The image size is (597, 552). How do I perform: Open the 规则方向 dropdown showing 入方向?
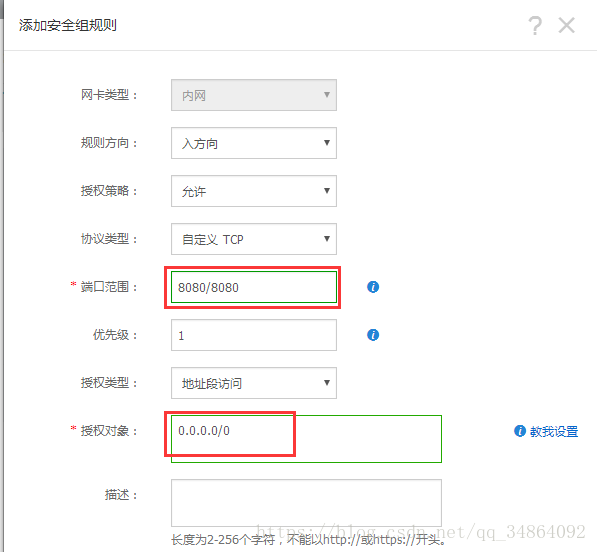254,143
